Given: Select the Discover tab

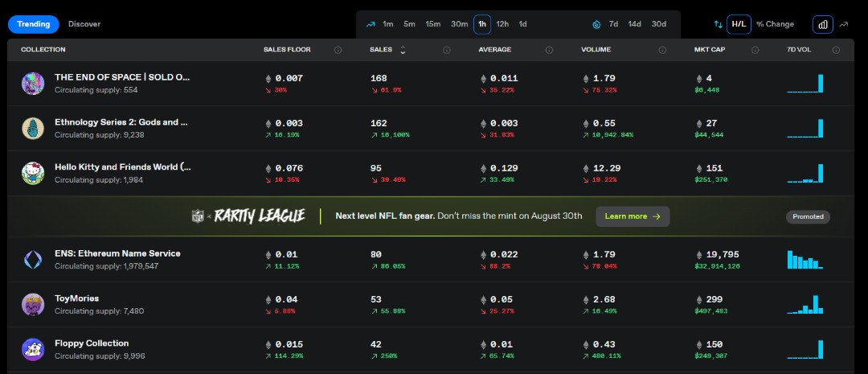Looking at the screenshot, I should (x=84, y=24).
